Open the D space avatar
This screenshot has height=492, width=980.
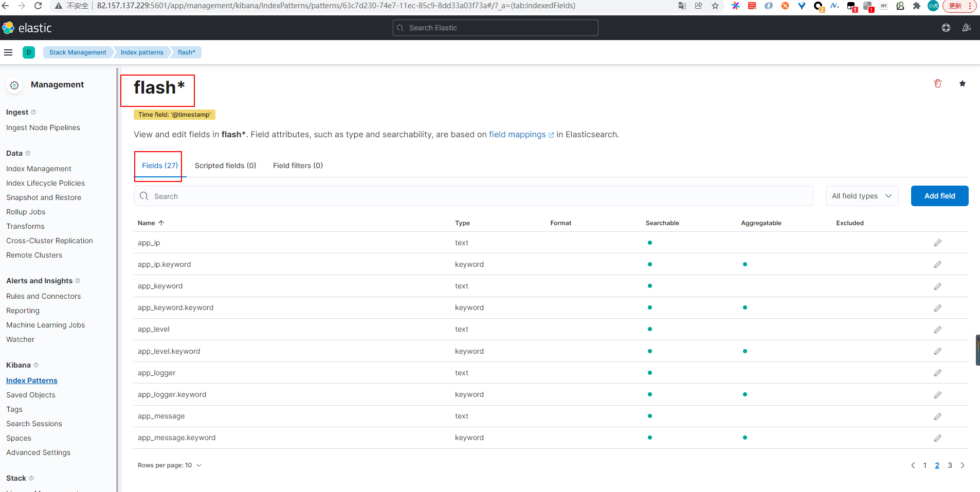29,52
